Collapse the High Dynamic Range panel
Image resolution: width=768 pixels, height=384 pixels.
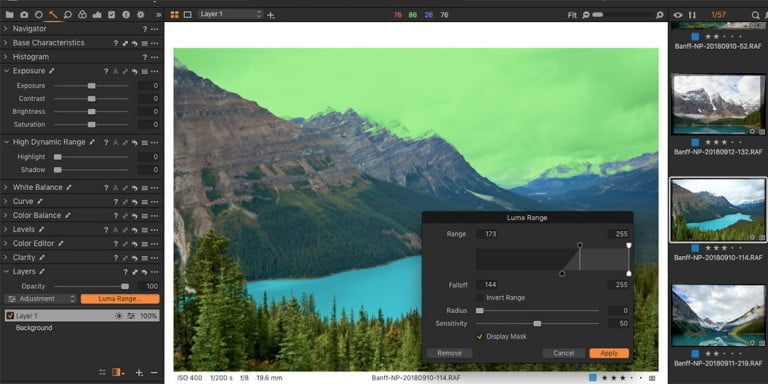(6, 143)
